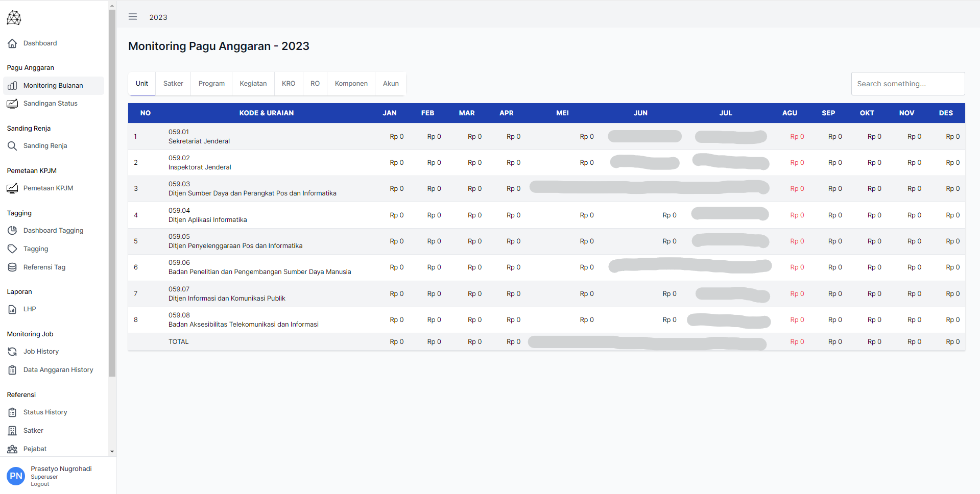
Task: Click the Tagging tag icon
Action: point(12,249)
